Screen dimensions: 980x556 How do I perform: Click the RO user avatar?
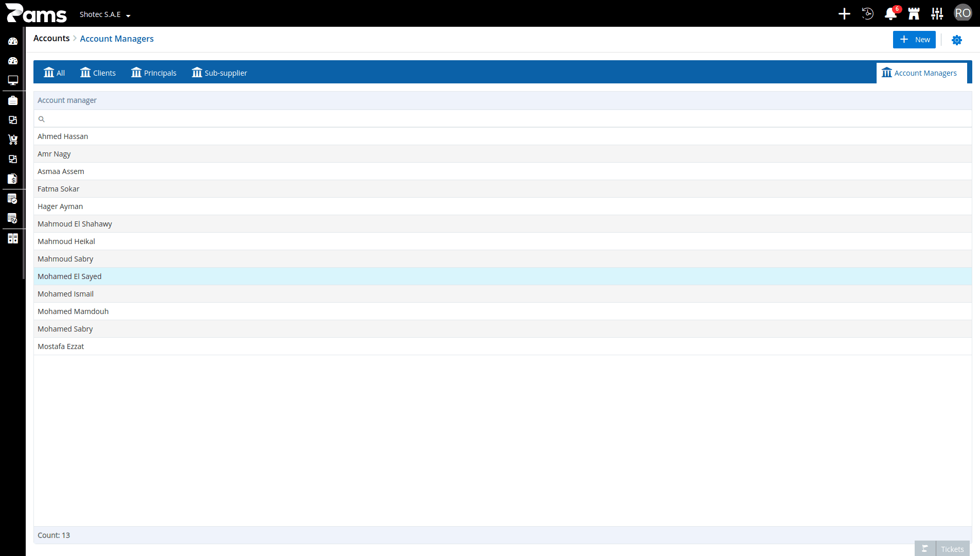click(963, 13)
